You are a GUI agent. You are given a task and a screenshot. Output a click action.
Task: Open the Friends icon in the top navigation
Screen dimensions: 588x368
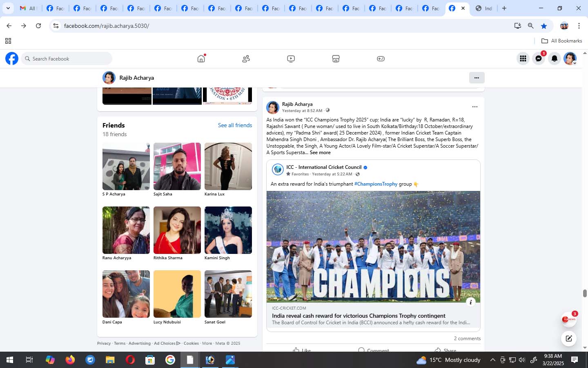(246, 59)
